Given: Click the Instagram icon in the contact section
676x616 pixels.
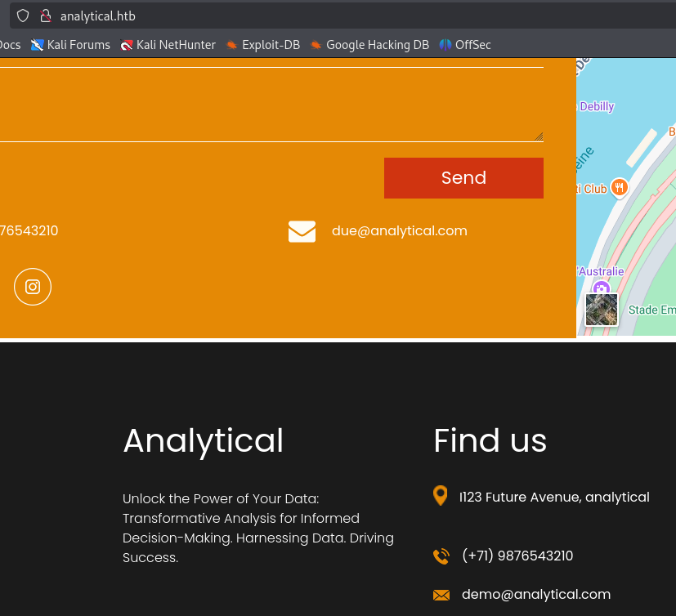Looking at the screenshot, I should click(33, 287).
